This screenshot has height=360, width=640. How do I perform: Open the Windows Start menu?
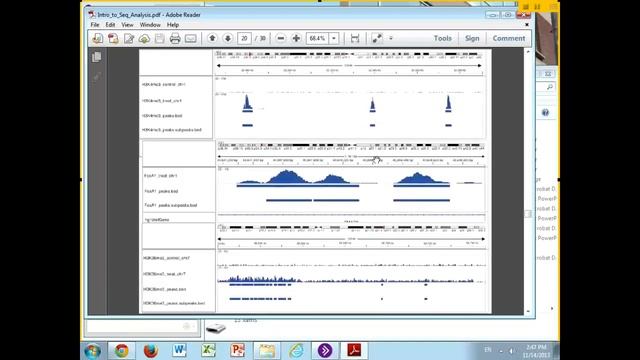point(92,351)
